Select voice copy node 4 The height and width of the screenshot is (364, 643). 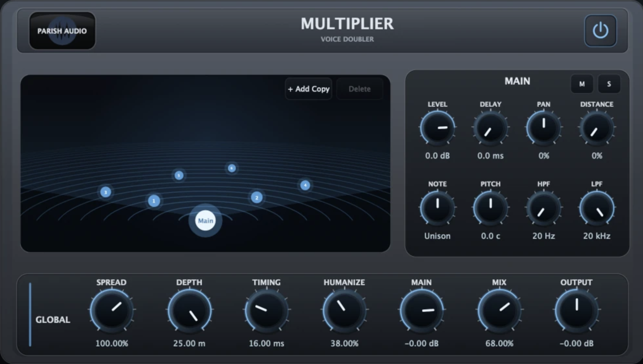305,185
